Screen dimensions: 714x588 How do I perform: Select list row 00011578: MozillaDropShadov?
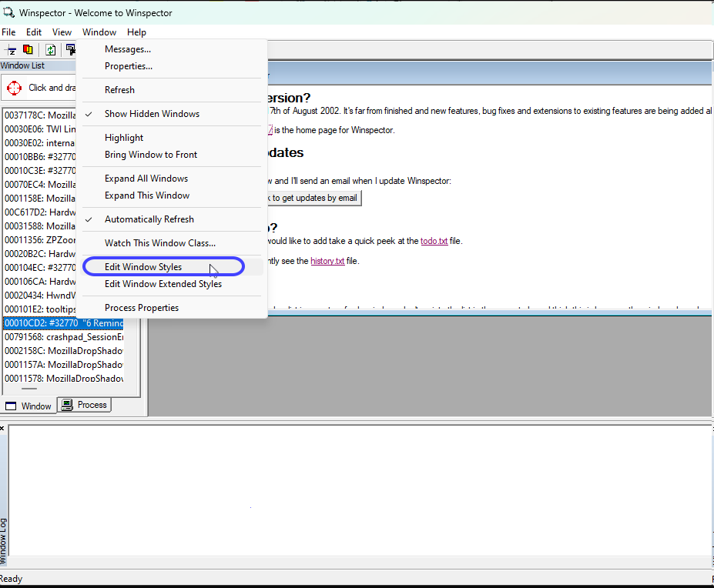click(64, 378)
